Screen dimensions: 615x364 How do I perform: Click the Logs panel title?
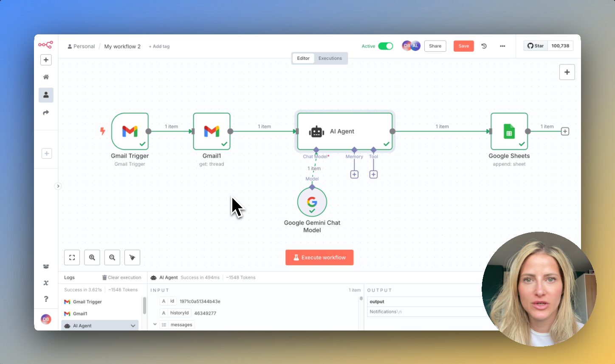coord(69,277)
